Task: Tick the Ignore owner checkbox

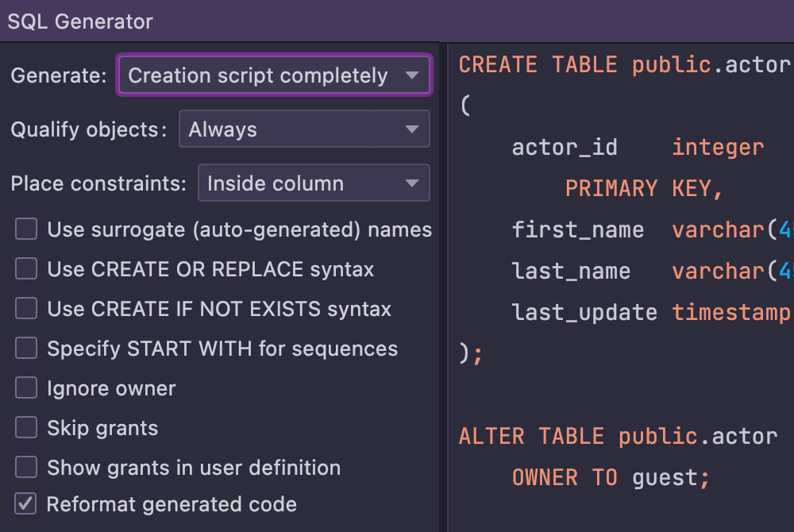Action: click(26, 388)
